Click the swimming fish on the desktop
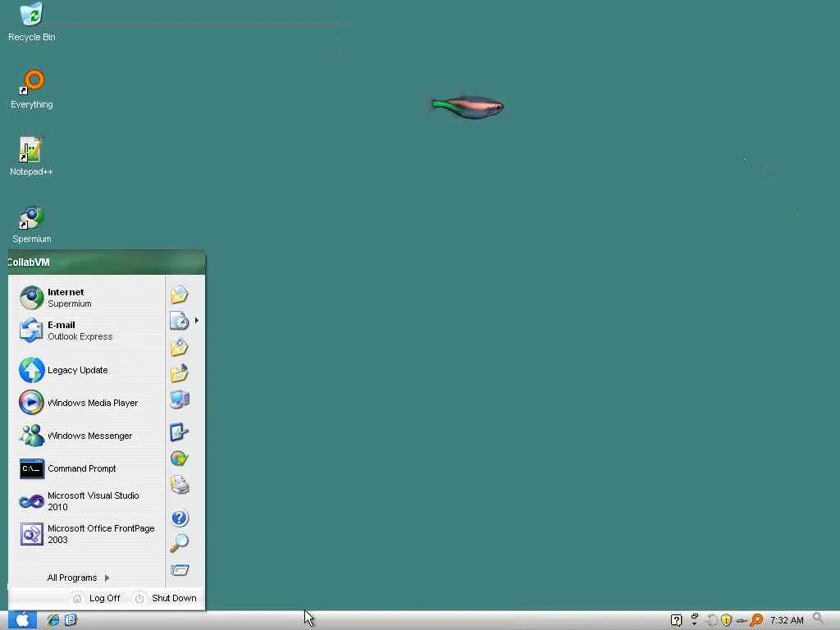This screenshot has width=840, height=630. [467, 107]
